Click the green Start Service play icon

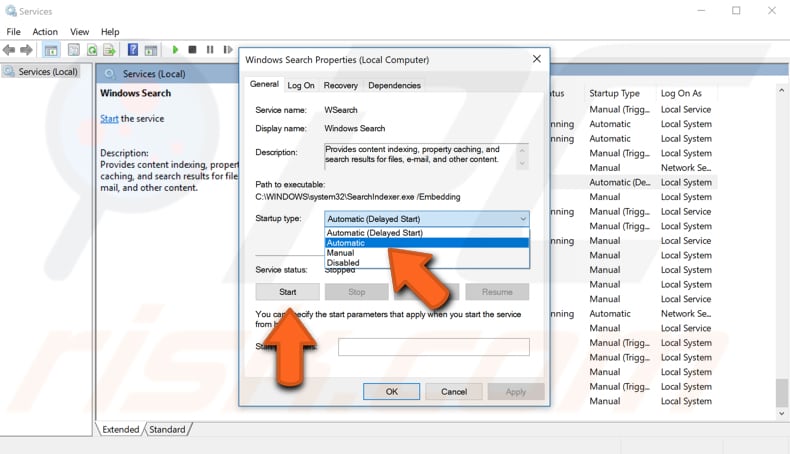tap(175, 49)
